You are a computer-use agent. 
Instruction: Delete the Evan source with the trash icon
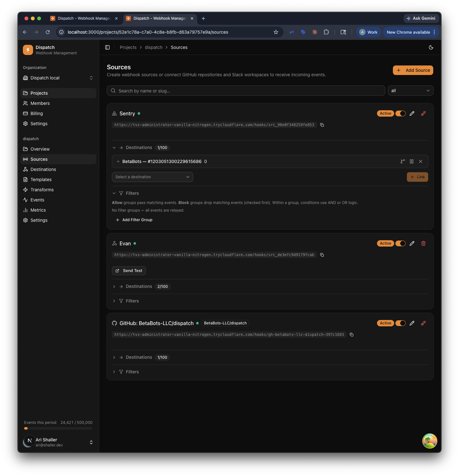[x=423, y=243]
